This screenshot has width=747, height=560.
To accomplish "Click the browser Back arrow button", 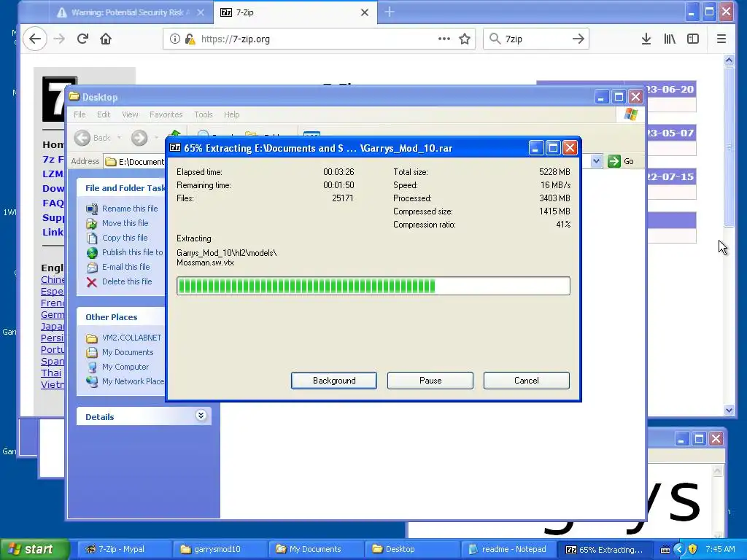I will [x=35, y=39].
